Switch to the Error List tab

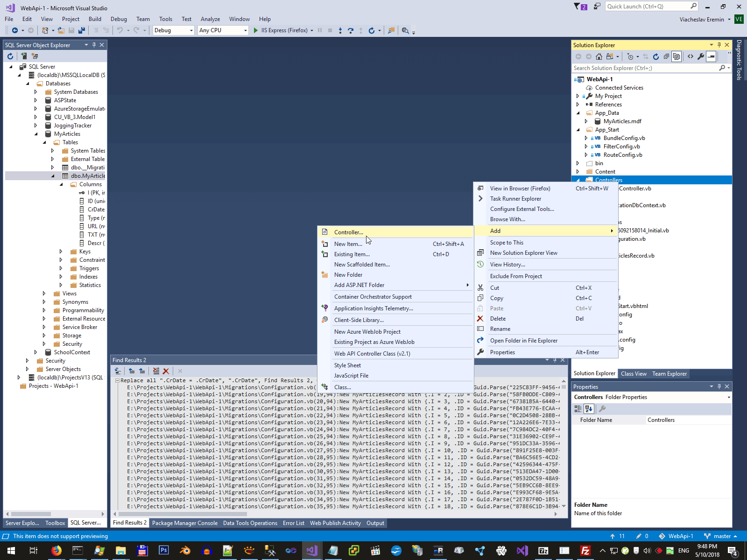pyautogui.click(x=294, y=523)
